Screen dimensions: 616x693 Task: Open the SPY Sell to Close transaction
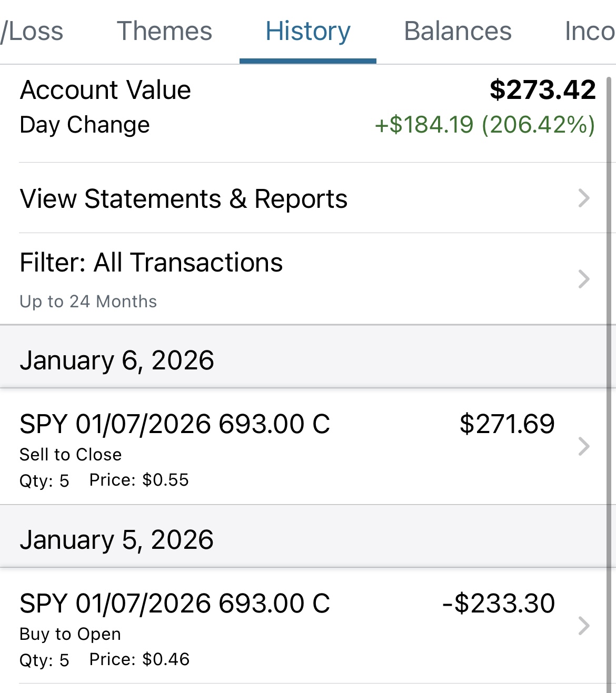click(175, 424)
